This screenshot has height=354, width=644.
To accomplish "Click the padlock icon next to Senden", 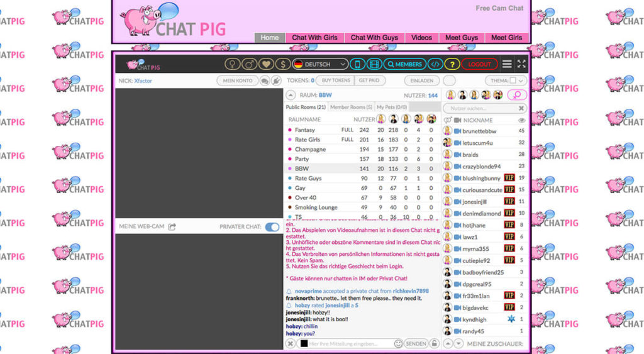I will click(434, 343).
